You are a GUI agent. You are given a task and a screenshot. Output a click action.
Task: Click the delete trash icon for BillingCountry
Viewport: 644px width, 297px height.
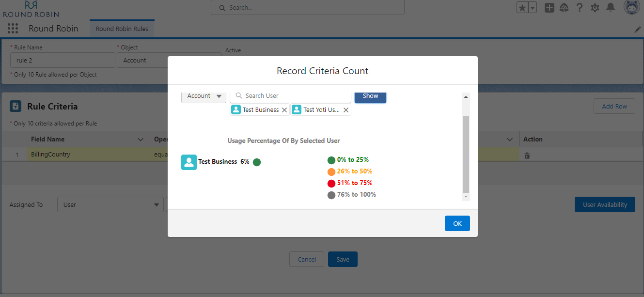[x=527, y=156]
